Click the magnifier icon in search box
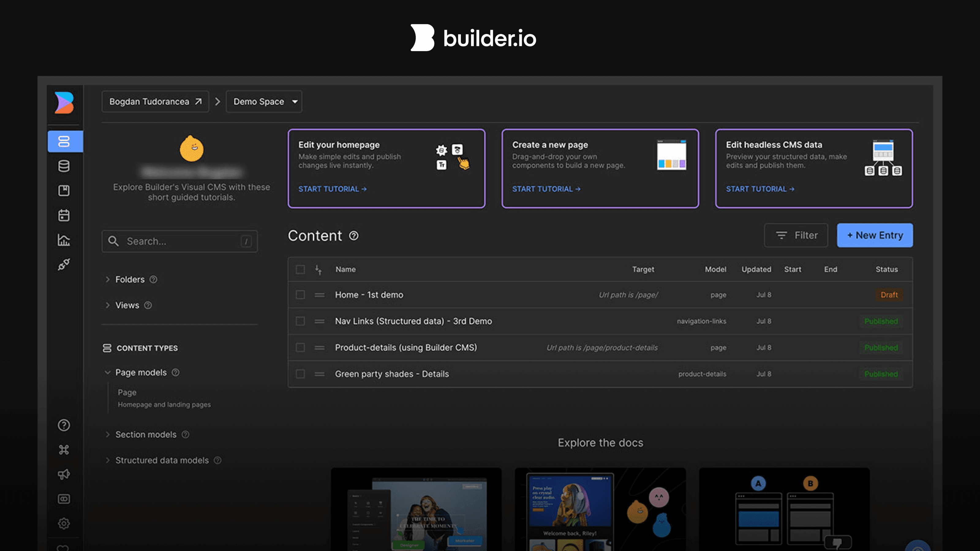Viewport: 980px width, 551px height. click(x=113, y=241)
